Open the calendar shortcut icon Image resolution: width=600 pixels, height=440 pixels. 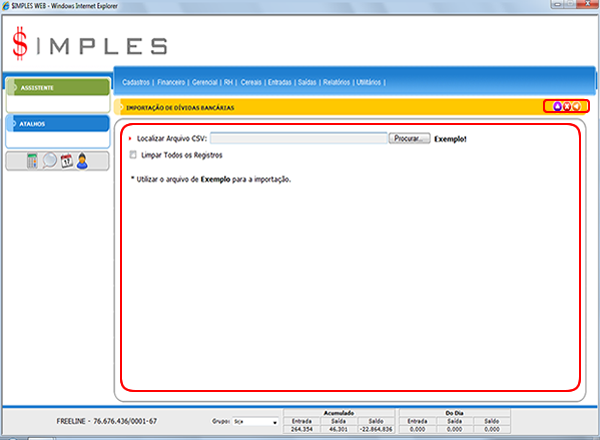pyautogui.click(x=65, y=162)
